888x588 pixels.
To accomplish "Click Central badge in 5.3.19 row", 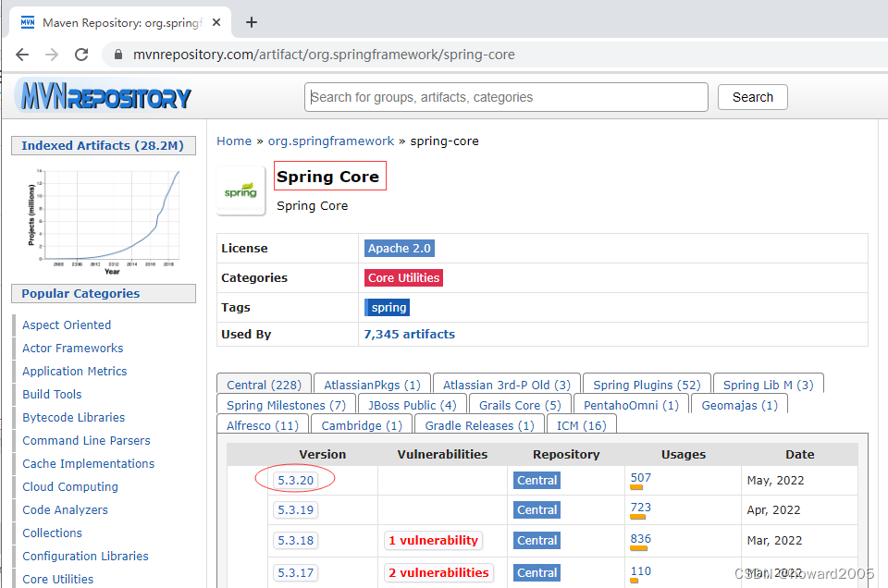I will [536, 510].
